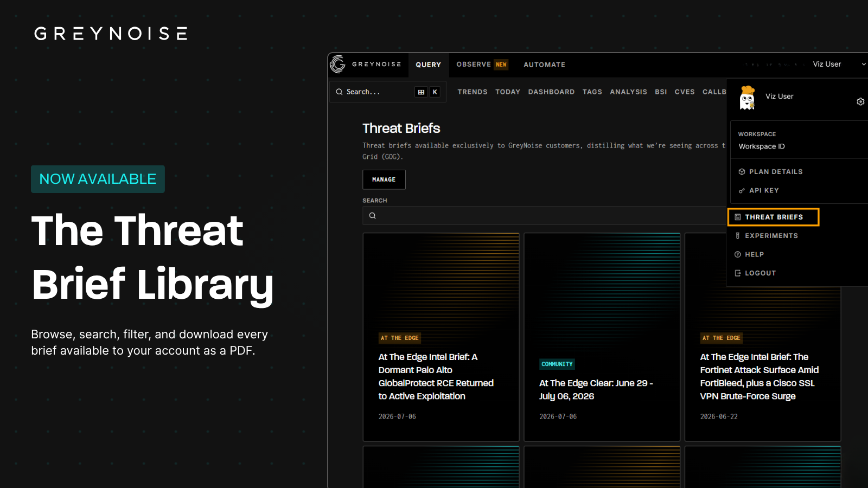Click the command key badge beside K
The height and width of the screenshot is (488, 868).
421,92
